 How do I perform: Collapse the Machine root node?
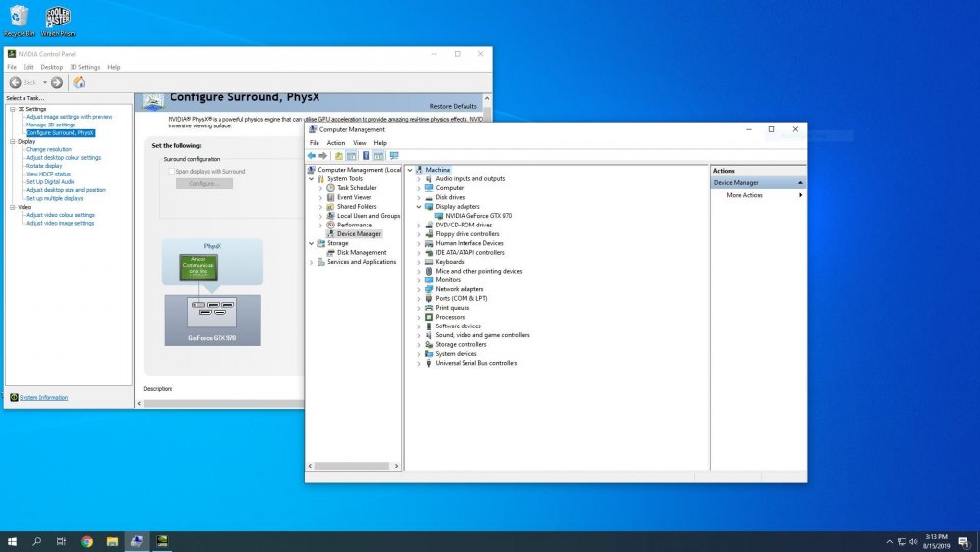(410, 170)
